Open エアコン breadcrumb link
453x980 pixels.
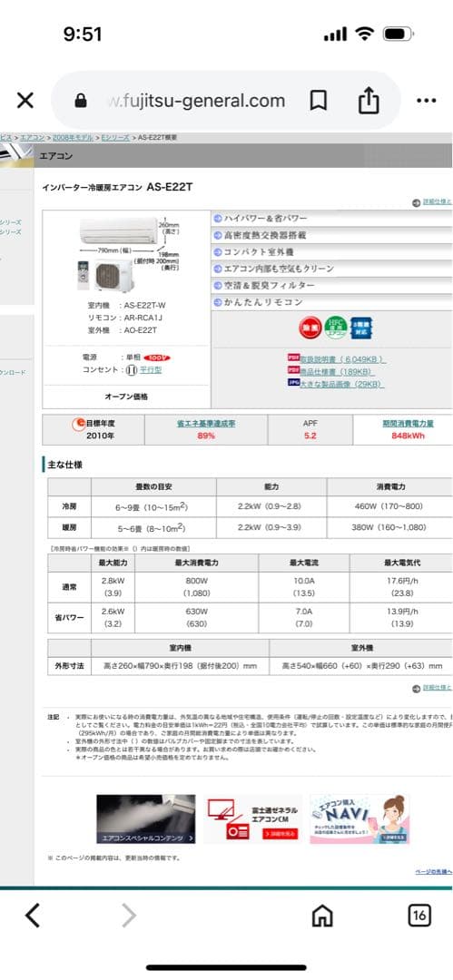pyautogui.click(x=32, y=138)
